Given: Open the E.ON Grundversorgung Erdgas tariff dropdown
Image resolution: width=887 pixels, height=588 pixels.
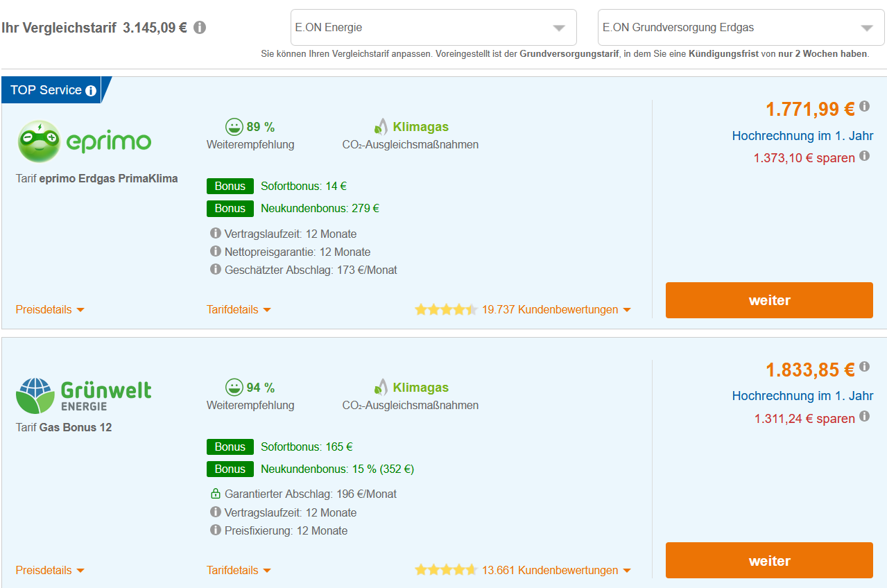Looking at the screenshot, I should click(741, 28).
